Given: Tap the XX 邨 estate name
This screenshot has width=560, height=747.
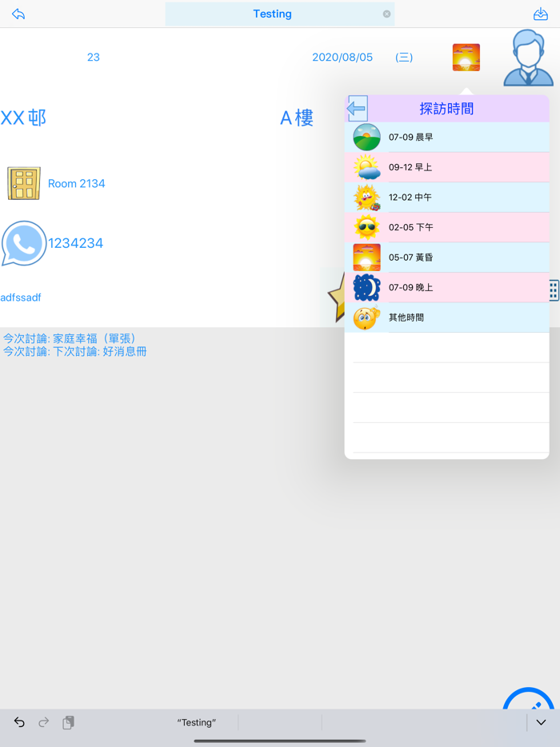Looking at the screenshot, I should pos(23,118).
